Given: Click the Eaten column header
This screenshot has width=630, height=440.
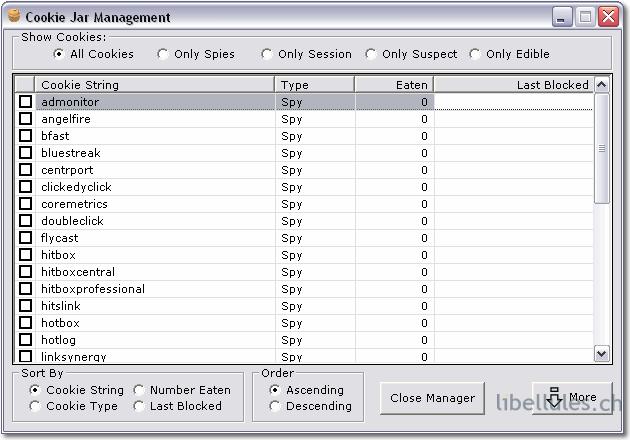Looking at the screenshot, I should (x=394, y=85).
